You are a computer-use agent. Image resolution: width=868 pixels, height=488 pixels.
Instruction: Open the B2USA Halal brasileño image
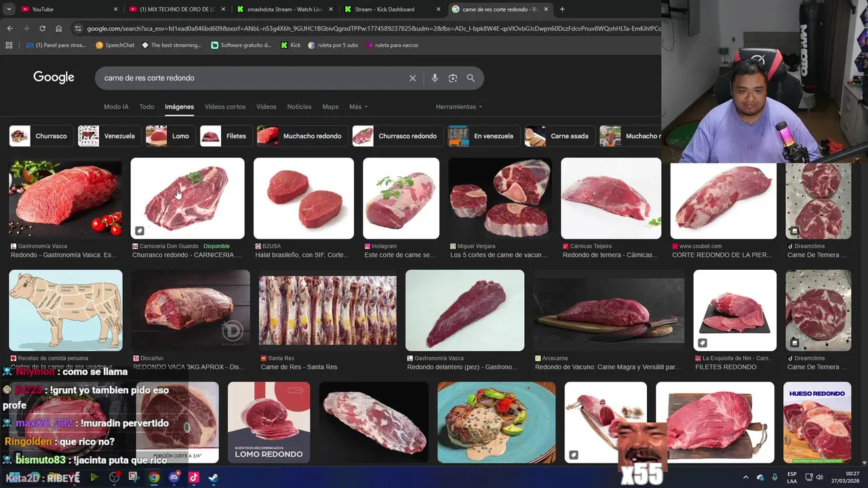tap(304, 199)
